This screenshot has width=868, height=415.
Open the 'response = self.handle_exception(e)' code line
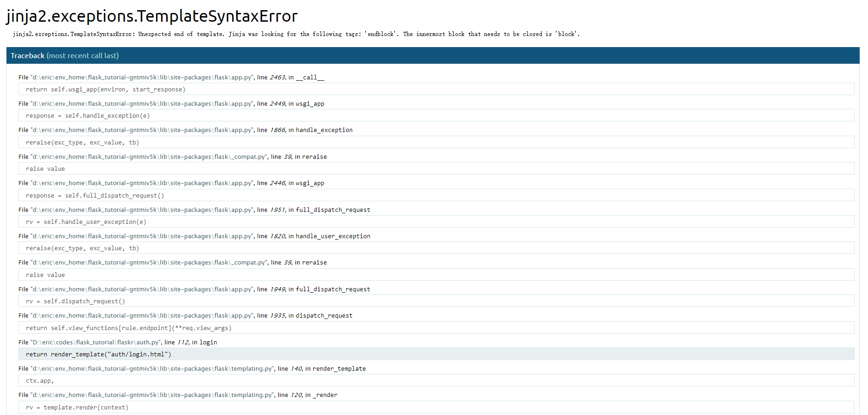(436, 115)
